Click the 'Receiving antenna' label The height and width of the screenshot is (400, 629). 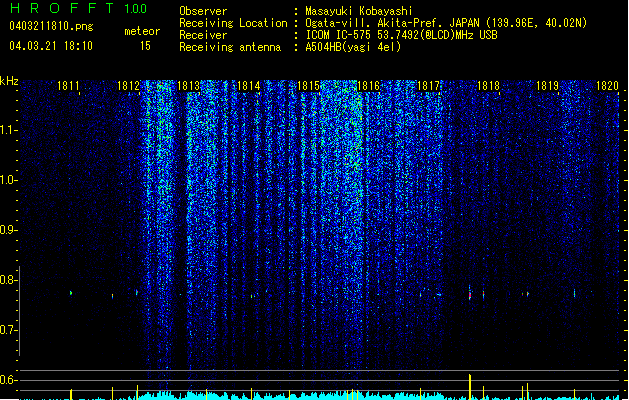point(230,47)
